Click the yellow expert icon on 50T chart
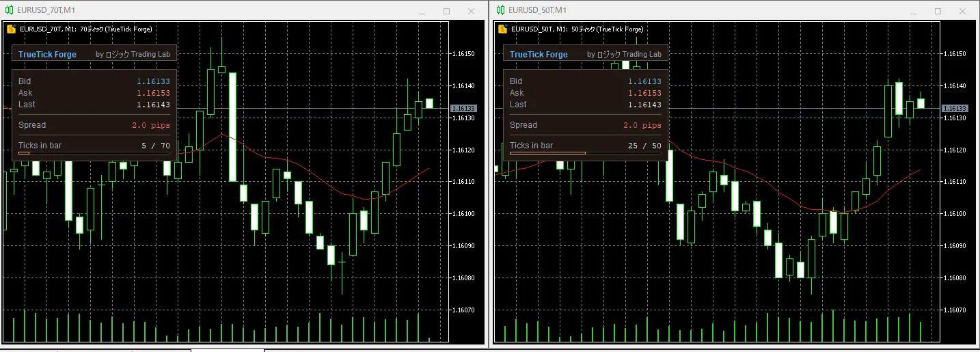 point(502,29)
